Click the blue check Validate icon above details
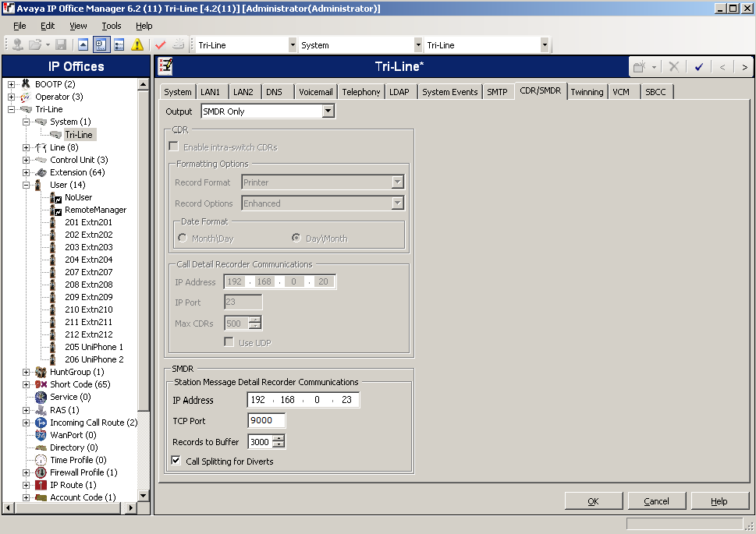Image resolution: width=756 pixels, height=534 pixels. click(x=698, y=67)
